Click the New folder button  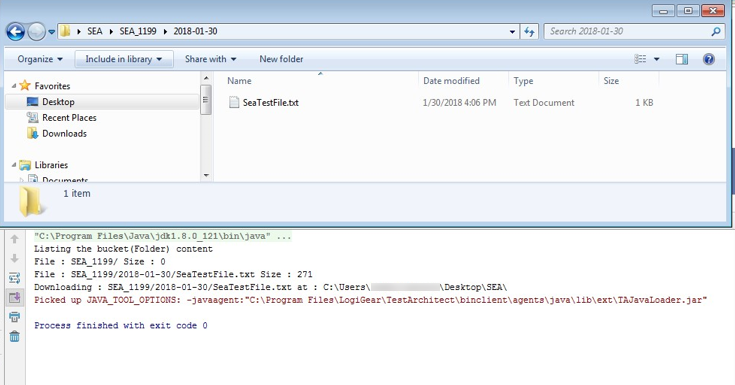coord(281,59)
